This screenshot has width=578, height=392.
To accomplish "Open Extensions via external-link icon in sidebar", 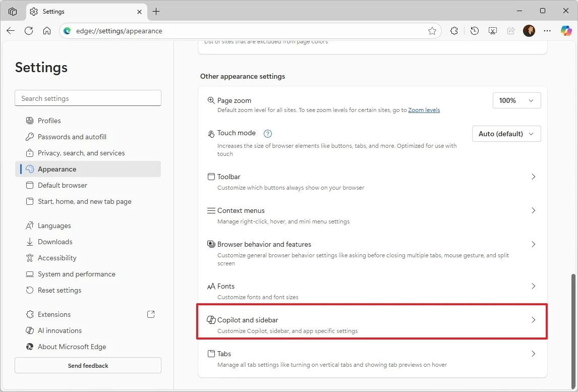I will point(150,314).
